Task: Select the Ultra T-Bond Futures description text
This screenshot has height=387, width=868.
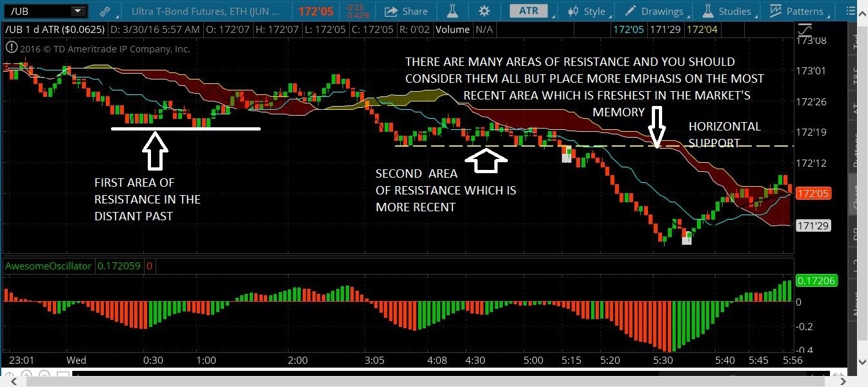Action: (x=205, y=11)
